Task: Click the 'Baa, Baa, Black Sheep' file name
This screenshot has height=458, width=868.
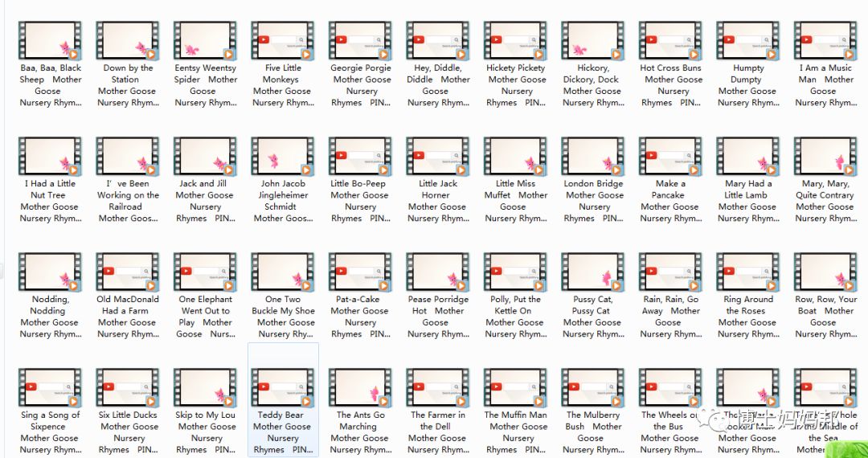Action: tap(51, 74)
